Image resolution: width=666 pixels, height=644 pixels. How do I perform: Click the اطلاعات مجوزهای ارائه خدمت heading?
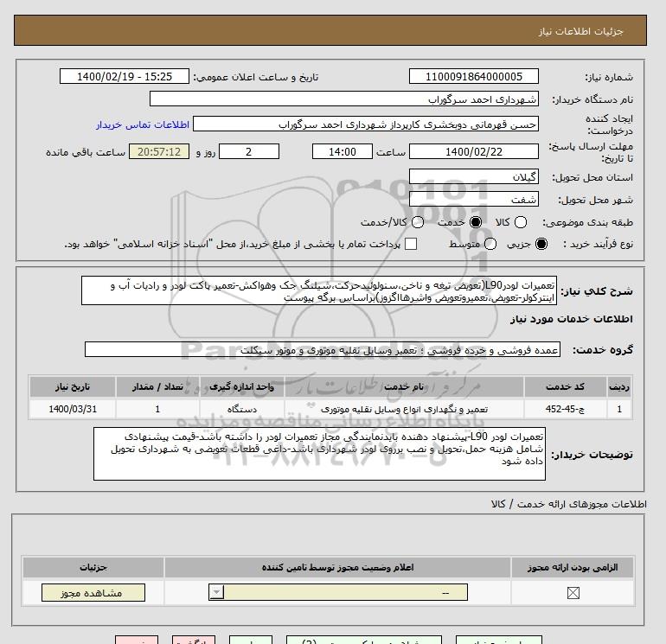coord(569,504)
